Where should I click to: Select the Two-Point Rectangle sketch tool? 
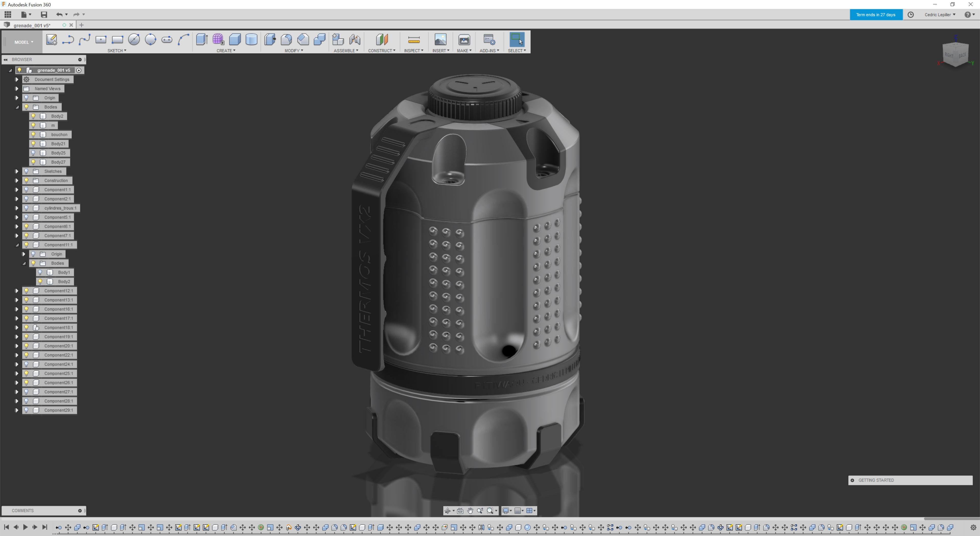[117, 40]
